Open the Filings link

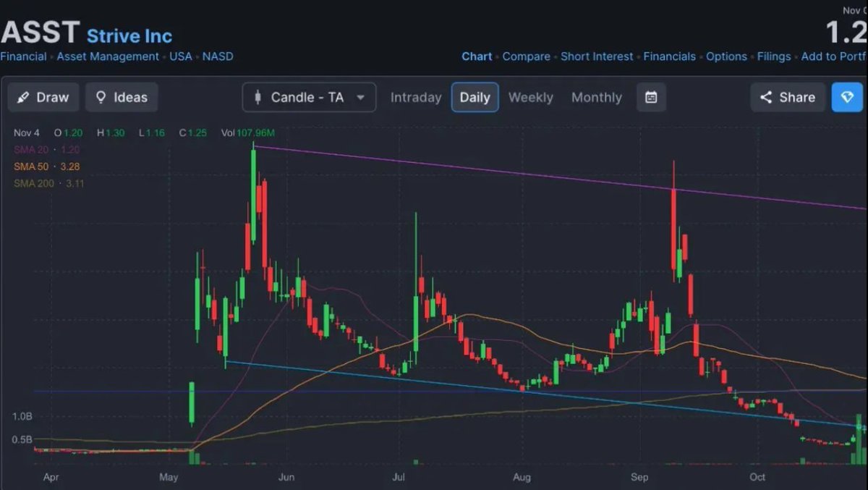tap(774, 56)
